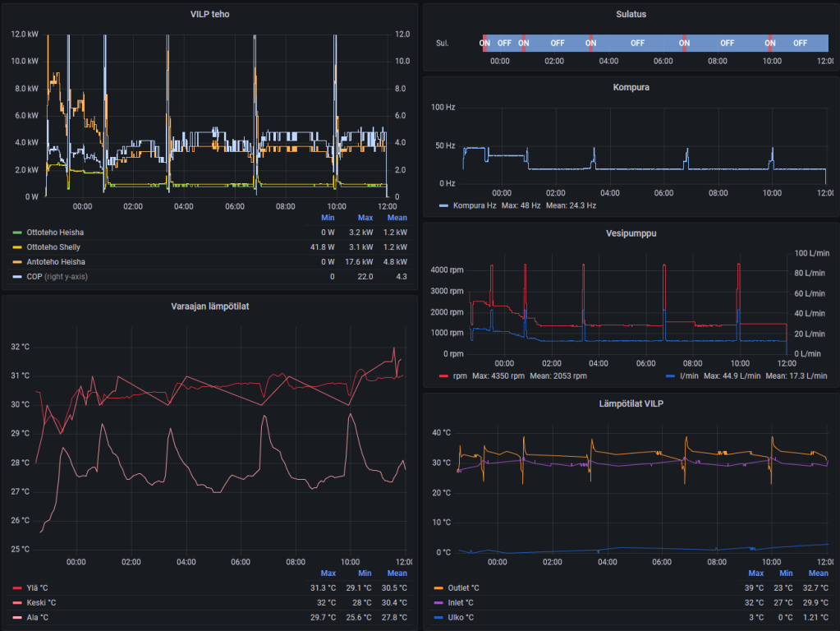Open the Vesipumppu panel header menu
840x631 pixels.
(x=630, y=233)
